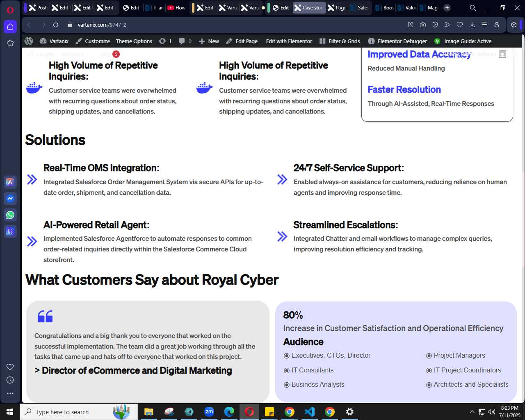Viewport: 525px width, 420px height.
Task: Click the 'Solutions' heading
Action: [x=55, y=140]
